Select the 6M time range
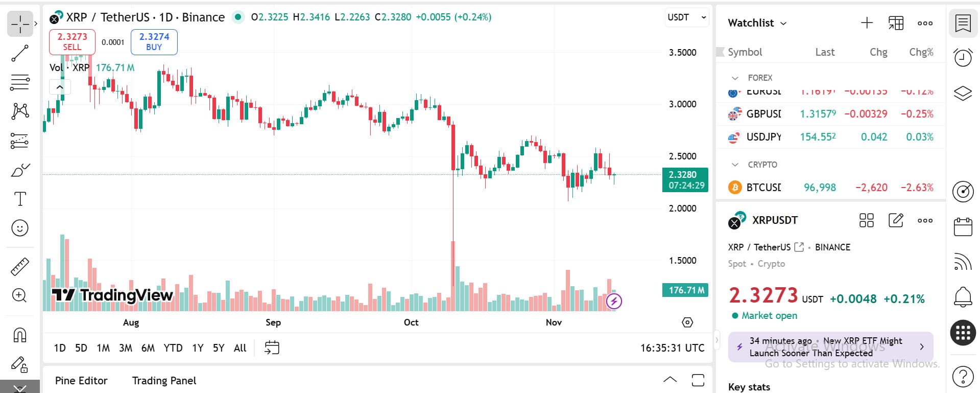 (x=148, y=348)
